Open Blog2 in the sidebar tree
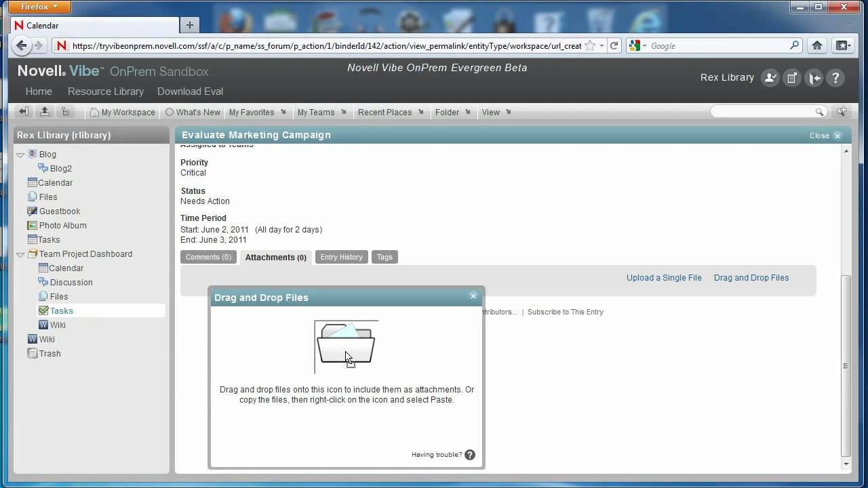This screenshot has width=868, height=488. (60, 169)
